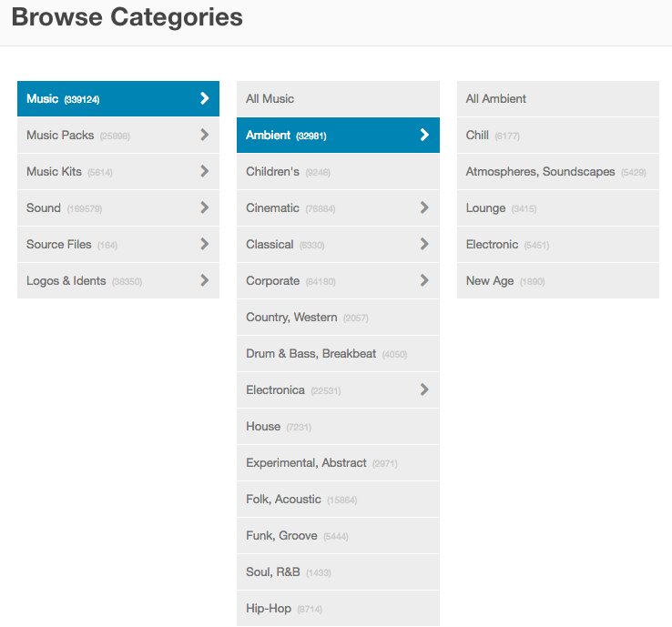Open the Music Kits category
This screenshot has width=672, height=627.
[x=118, y=171]
